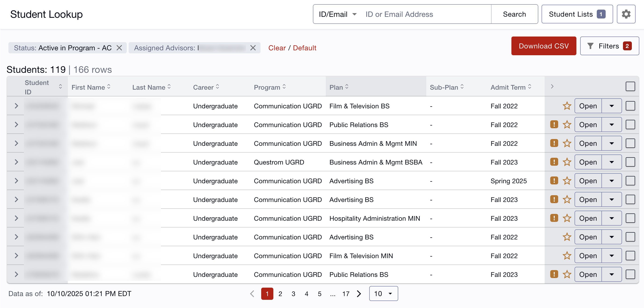
Task: Star the Business Admin & Mgmt BSBA row
Action: point(567,162)
